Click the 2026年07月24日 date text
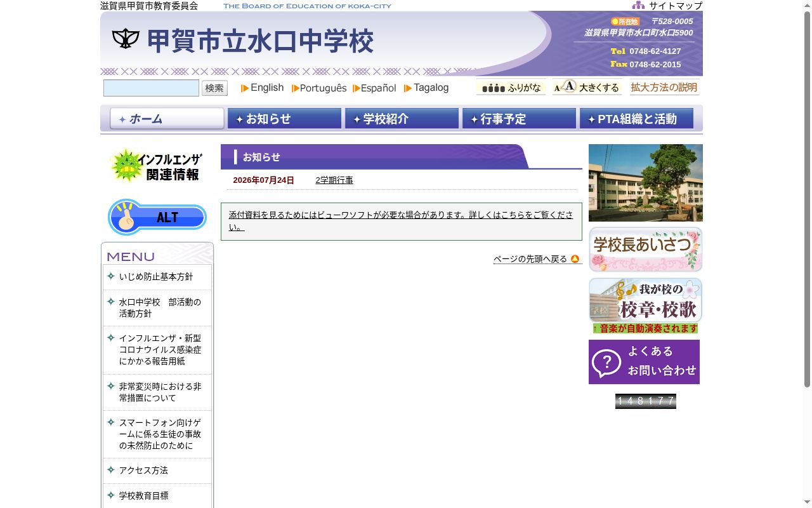This screenshot has height=508, width=812. click(x=263, y=180)
